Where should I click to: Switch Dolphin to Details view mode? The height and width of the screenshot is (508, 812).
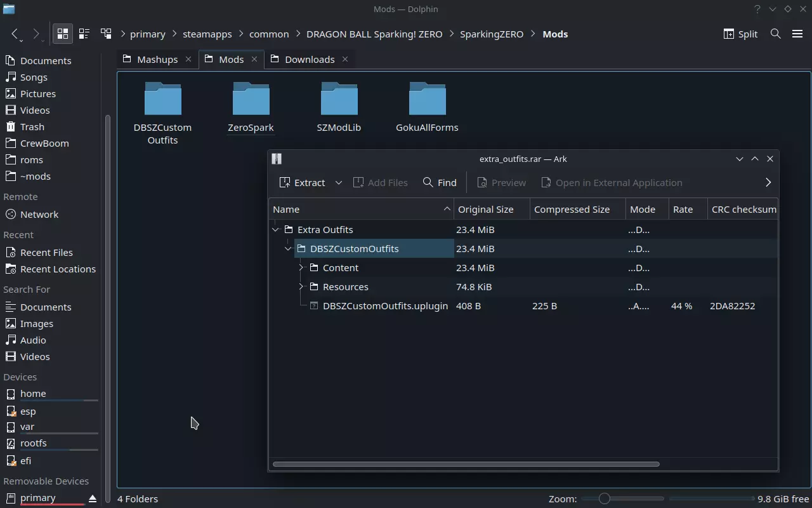tap(105, 34)
